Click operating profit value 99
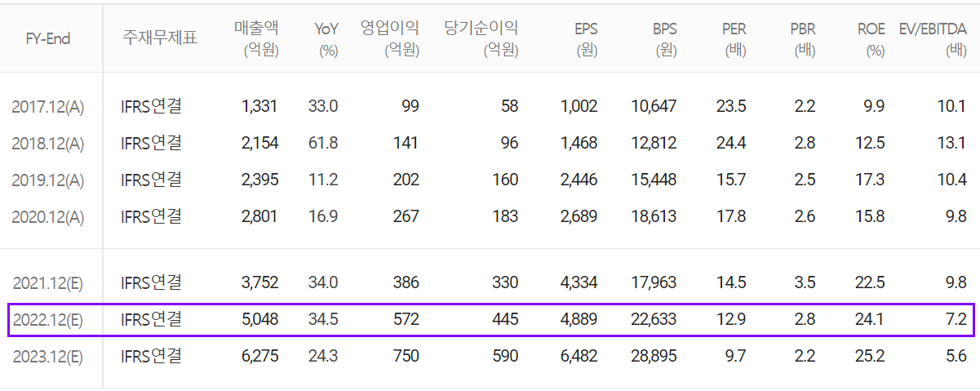 coord(410,106)
